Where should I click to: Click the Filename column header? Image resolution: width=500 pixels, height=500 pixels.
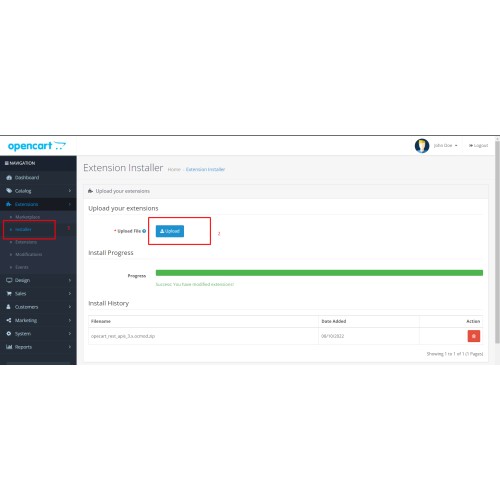tap(101, 321)
